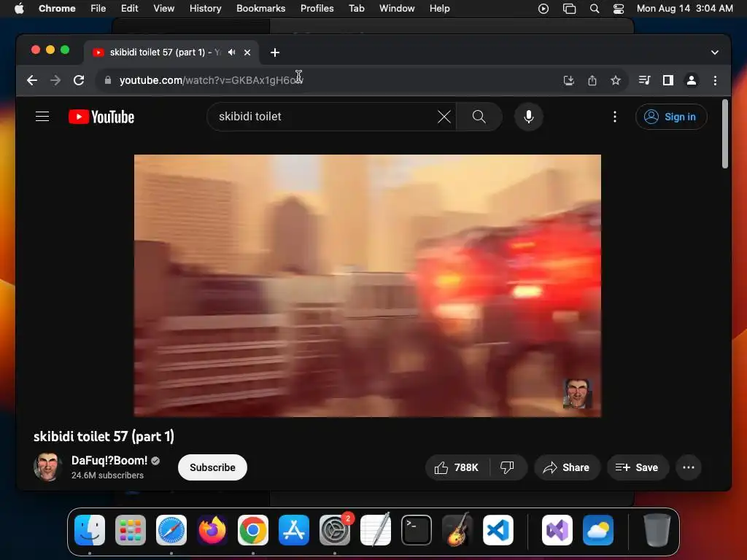Viewport: 747px width, 560px height.
Task: Open App Store from the Dock
Action: coord(294,530)
